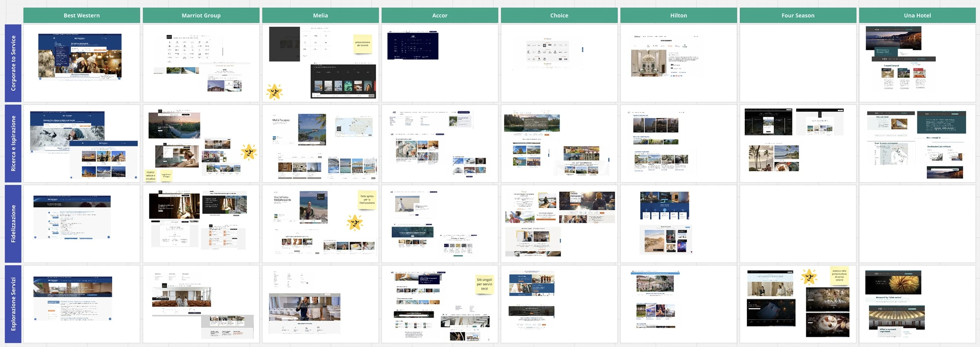980x347 pixels.
Task: Click the 'Siti singoli per servizi terzi' sticky note
Action: [485, 284]
